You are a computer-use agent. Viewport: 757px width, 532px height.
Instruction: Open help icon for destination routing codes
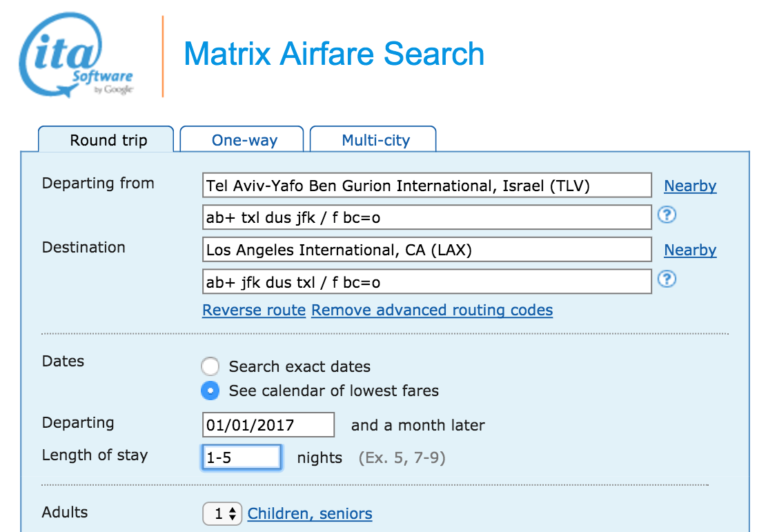pos(667,279)
